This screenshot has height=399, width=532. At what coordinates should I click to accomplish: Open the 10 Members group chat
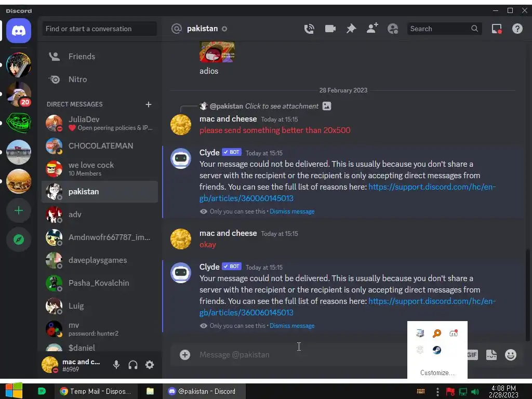coord(99,169)
